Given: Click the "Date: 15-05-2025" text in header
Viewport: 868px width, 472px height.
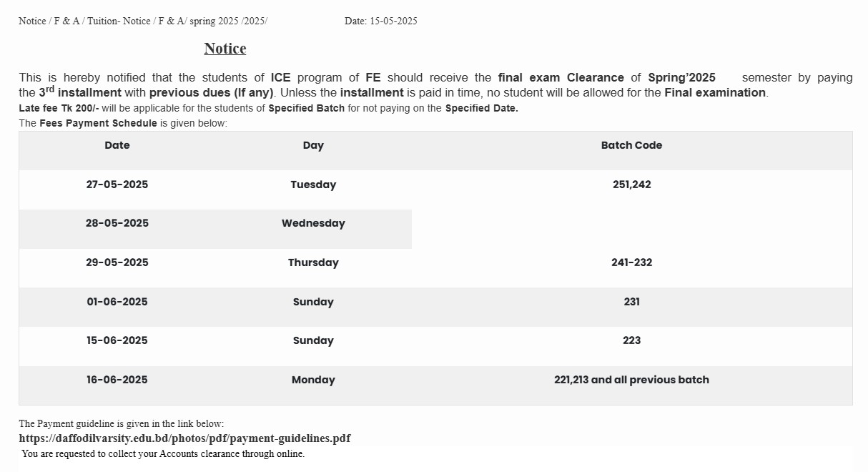Looking at the screenshot, I should click(381, 21).
